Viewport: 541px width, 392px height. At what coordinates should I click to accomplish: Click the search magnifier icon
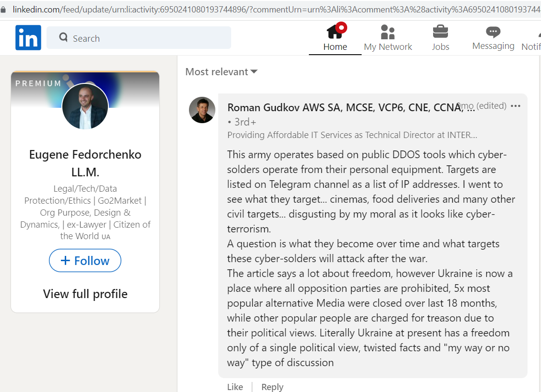click(63, 37)
